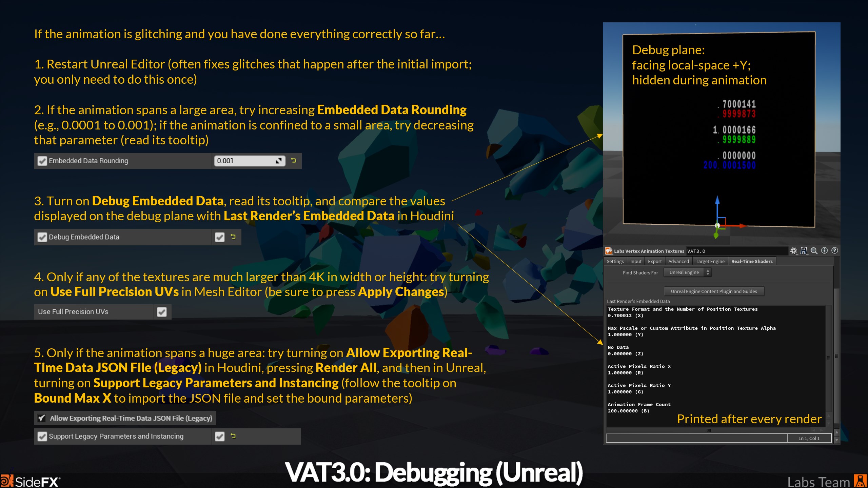Screen dimensions: 868x488
Task: Click the "Active Pixels Ratio X" line
Action: (x=639, y=366)
